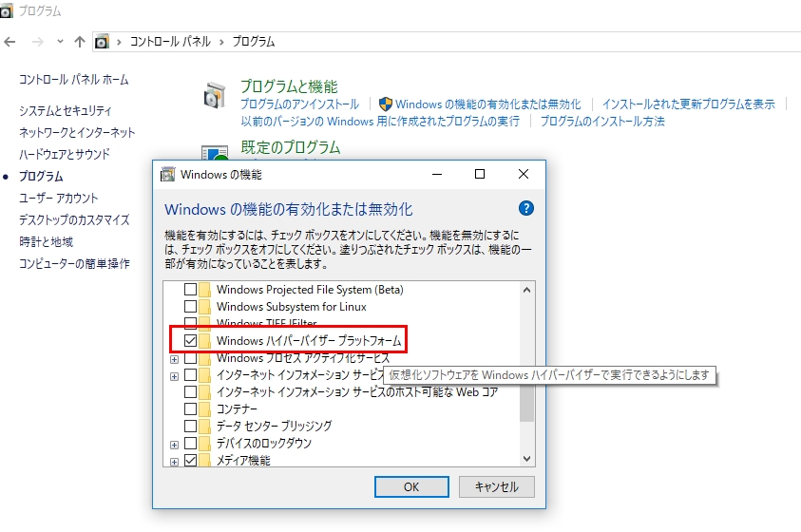Open コントロール パネル ホーム link

tap(73, 80)
